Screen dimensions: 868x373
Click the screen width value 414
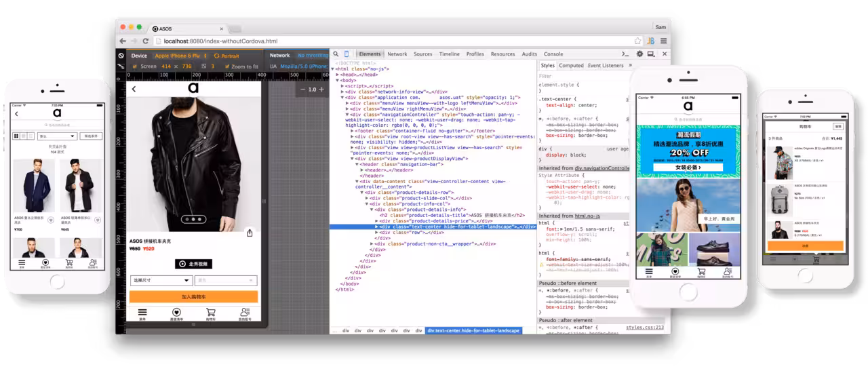coord(165,66)
